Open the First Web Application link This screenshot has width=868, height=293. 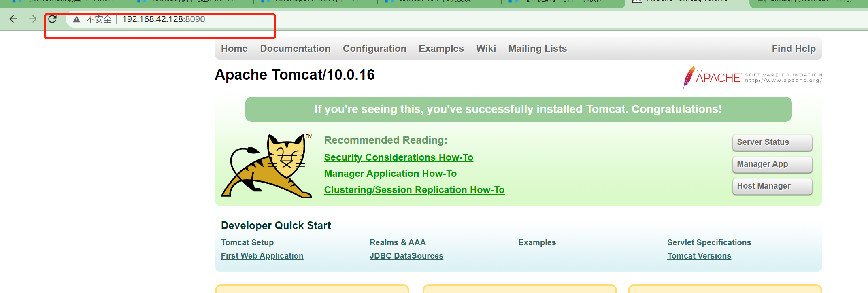tap(262, 256)
